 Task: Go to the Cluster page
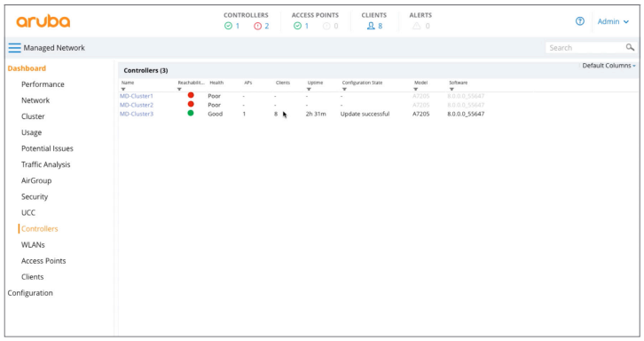(33, 116)
